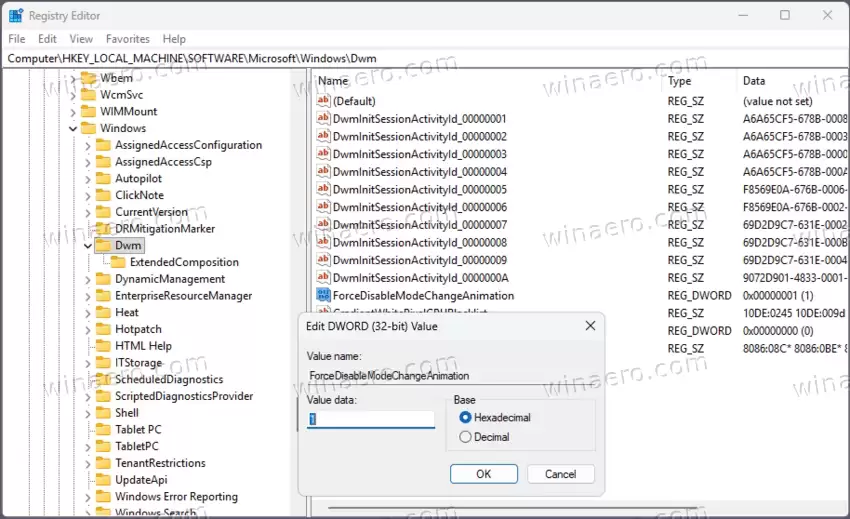Select the HTML Help tree key
Screen dimensions: 850x519
pyautogui.click(x=143, y=346)
